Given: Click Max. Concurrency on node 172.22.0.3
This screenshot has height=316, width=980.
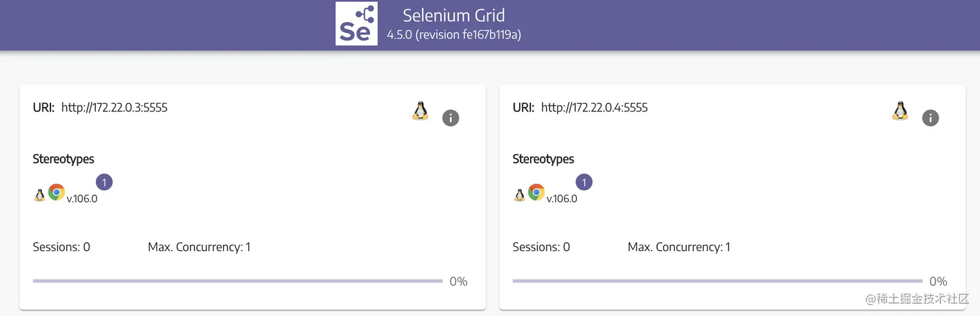Looking at the screenshot, I should click(199, 247).
